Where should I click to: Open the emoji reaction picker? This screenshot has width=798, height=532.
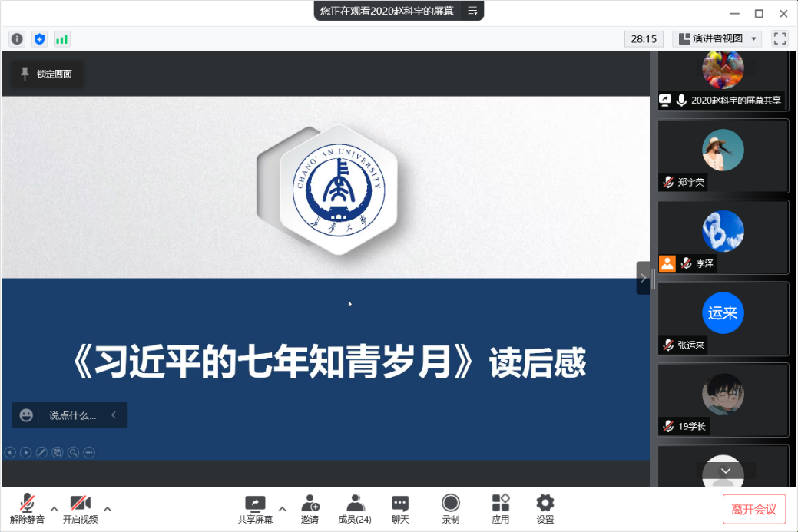coord(26,415)
